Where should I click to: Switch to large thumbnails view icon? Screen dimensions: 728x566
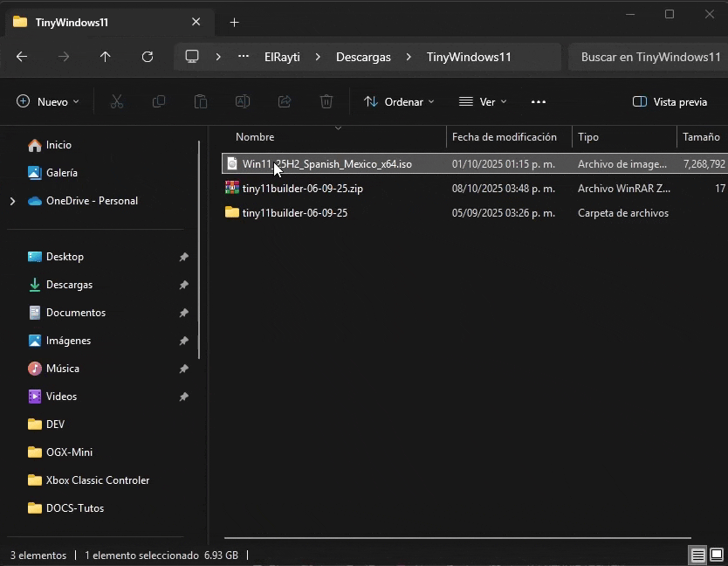pyautogui.click(x=716, y=555)
